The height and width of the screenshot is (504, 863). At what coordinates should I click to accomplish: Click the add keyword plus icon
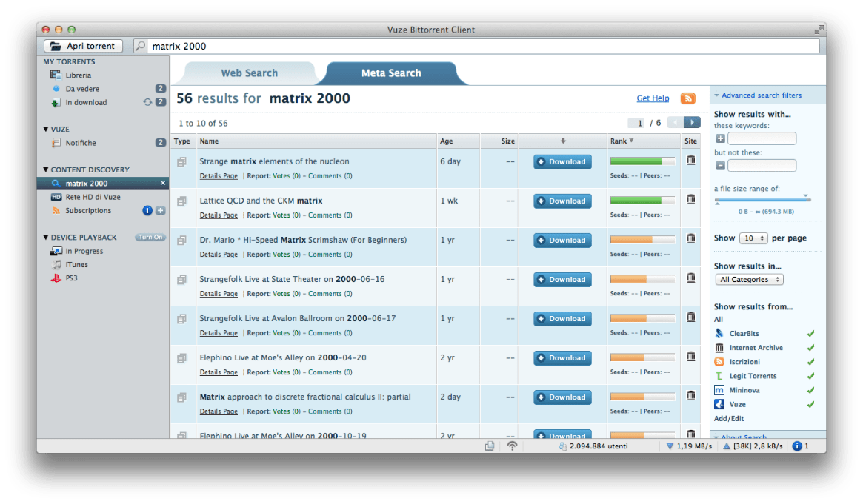click(720, 138)
